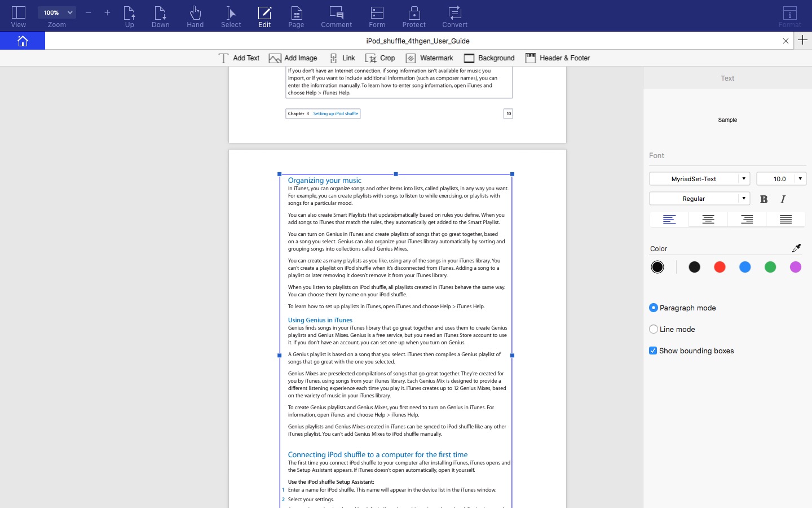Choose the green color swatch

(770, 267)
